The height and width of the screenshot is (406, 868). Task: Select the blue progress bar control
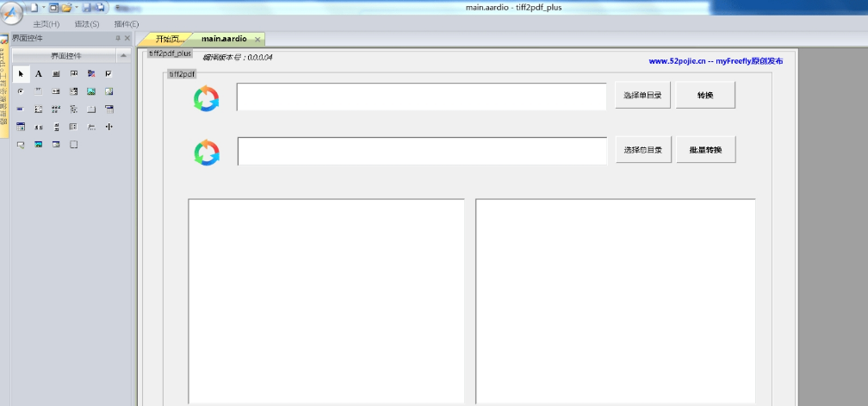point(21,109)
